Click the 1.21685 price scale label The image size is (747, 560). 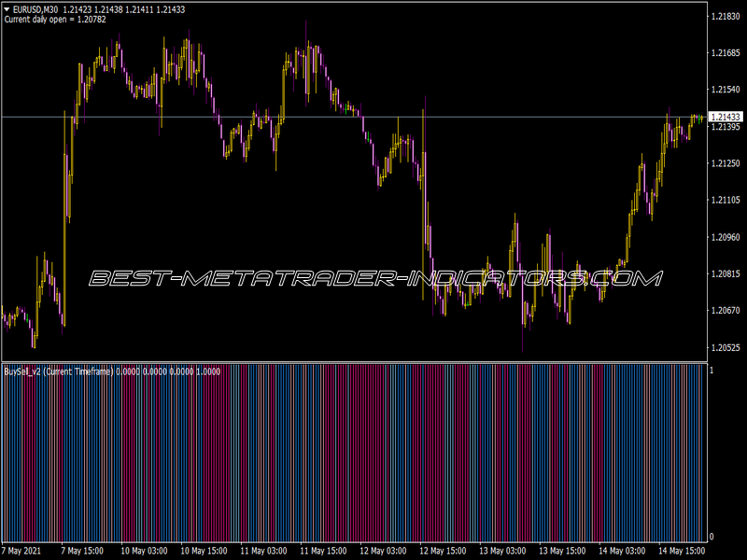[x=726, y=52]
